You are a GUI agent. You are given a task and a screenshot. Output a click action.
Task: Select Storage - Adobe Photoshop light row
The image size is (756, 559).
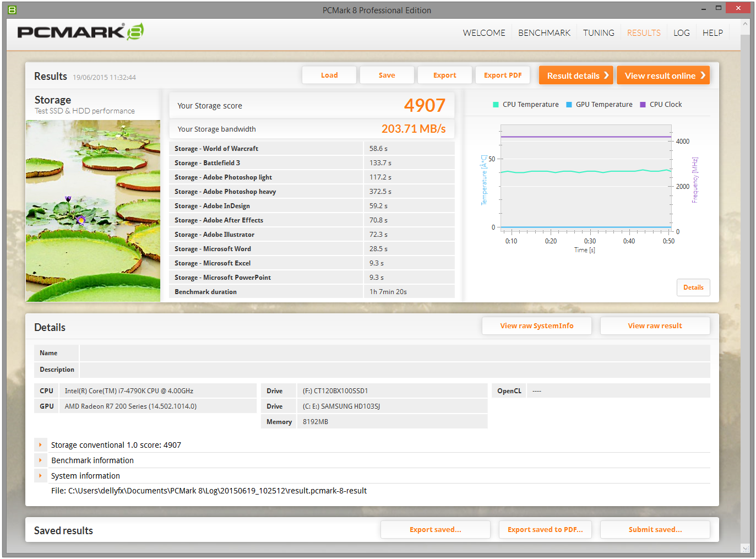(x=312, y=177)
